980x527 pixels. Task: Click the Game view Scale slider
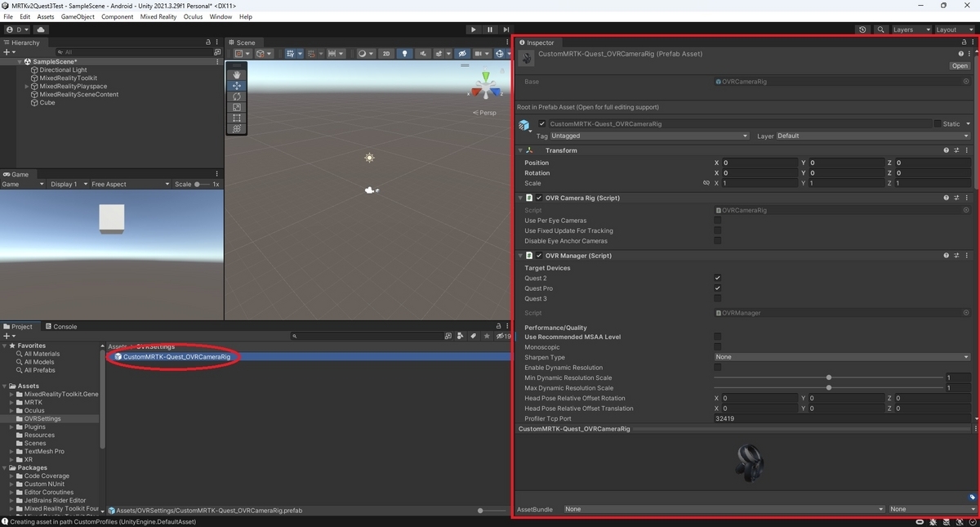click(x=203, y=185)
